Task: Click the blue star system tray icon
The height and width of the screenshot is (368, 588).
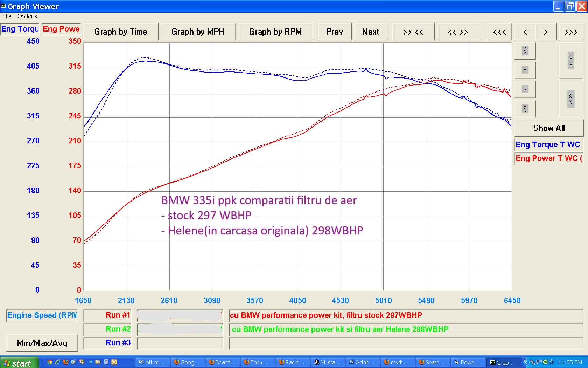Action: click(x=552, y=362)
